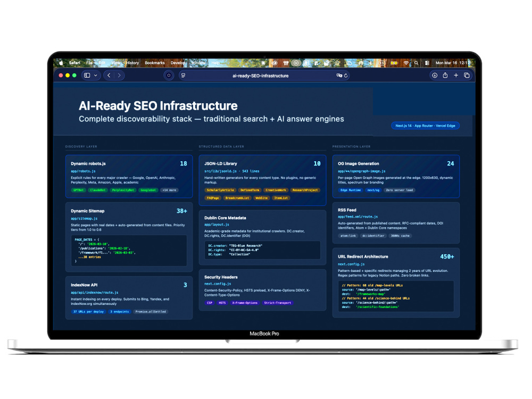Click the CreativeWork schema tag
The width and height of the screenshot is (532, 399).
276,190
